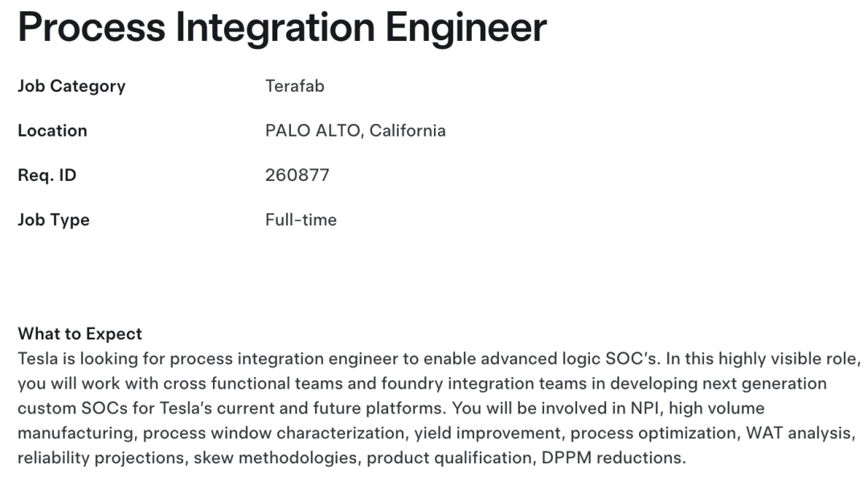Click the requisition number 260877
Image resolution: width=868 pixels, height=477 pixels.
[297, 175]
